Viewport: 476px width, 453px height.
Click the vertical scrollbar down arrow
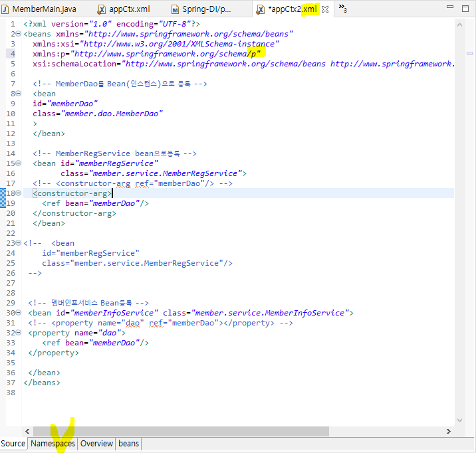459,420
